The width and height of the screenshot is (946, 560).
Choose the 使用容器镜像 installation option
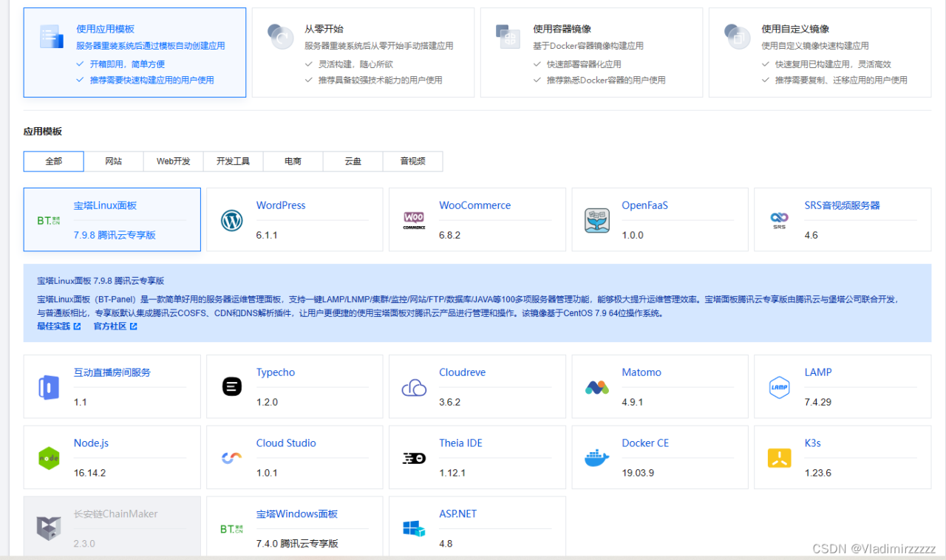pyautogui.click(x=591, y=52)
